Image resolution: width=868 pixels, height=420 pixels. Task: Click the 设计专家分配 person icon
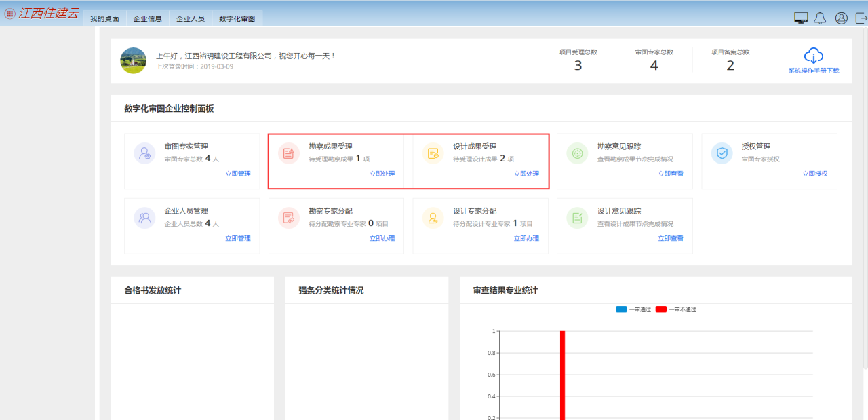tap(433, 218)
